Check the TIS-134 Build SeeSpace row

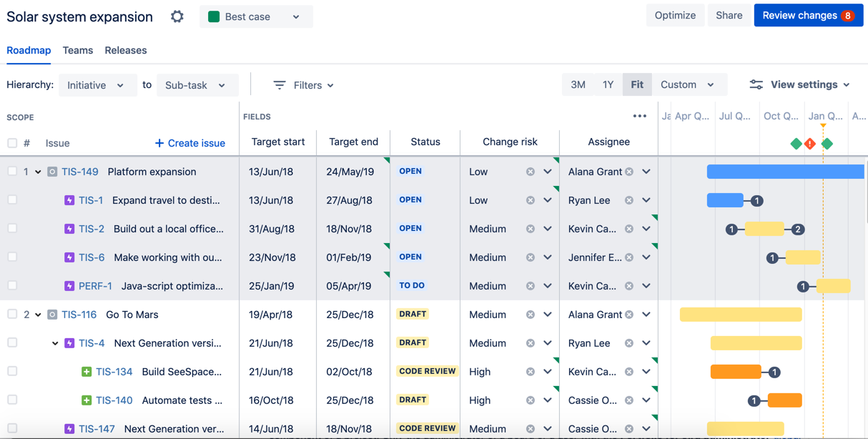pos(12,372)
